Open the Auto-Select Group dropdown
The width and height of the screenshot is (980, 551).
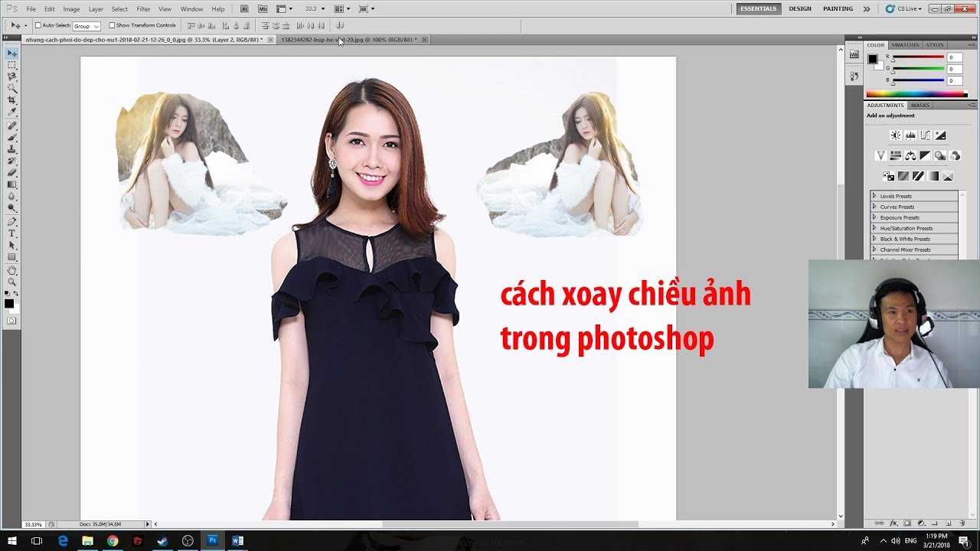(x=87, y=26)
